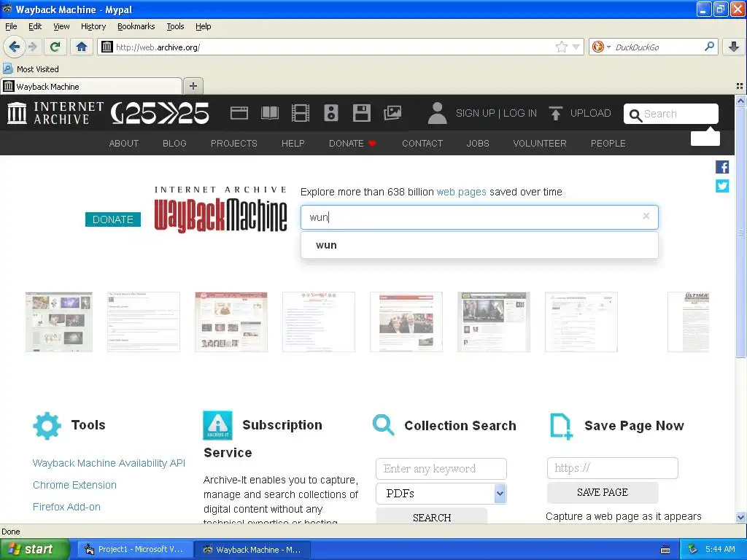Open the HELP nav link

click(x=293, y=144)
